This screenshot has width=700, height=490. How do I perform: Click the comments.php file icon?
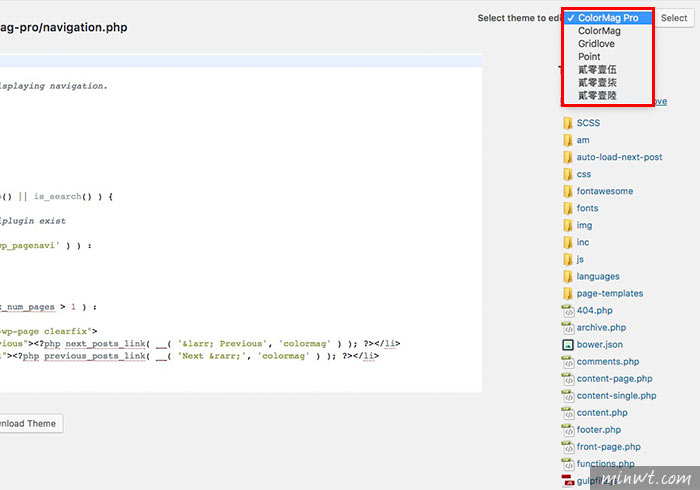pyautogui.click(x=568, y=361)
